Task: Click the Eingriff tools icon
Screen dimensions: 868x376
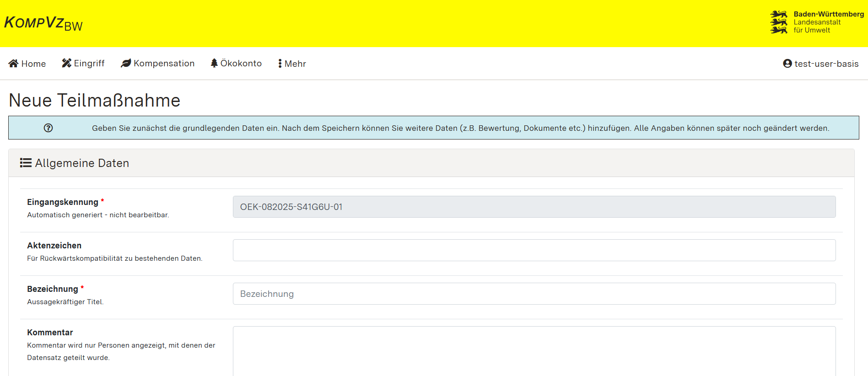Action: coord(67,63)
